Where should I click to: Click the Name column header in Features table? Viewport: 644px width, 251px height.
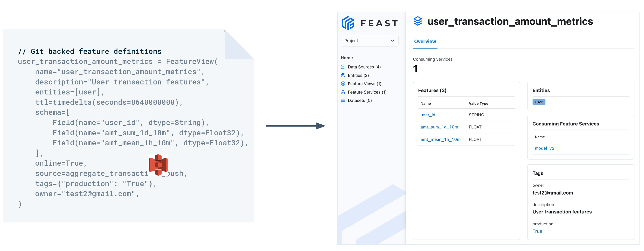[x=426, y=104]
